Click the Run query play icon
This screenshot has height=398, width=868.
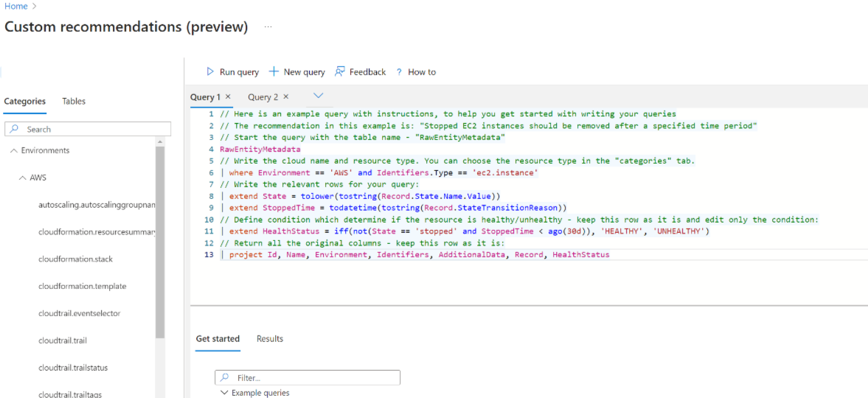coord(210,71)
